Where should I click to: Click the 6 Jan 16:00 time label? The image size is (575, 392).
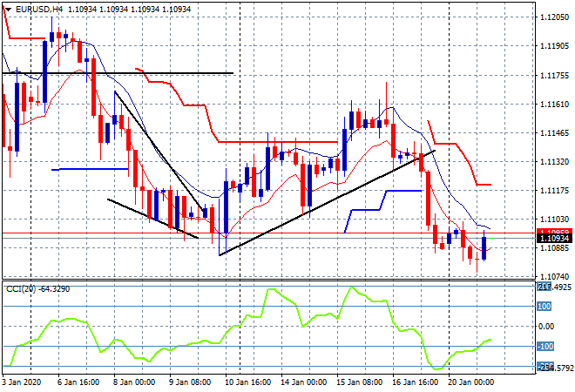(78, 382)
